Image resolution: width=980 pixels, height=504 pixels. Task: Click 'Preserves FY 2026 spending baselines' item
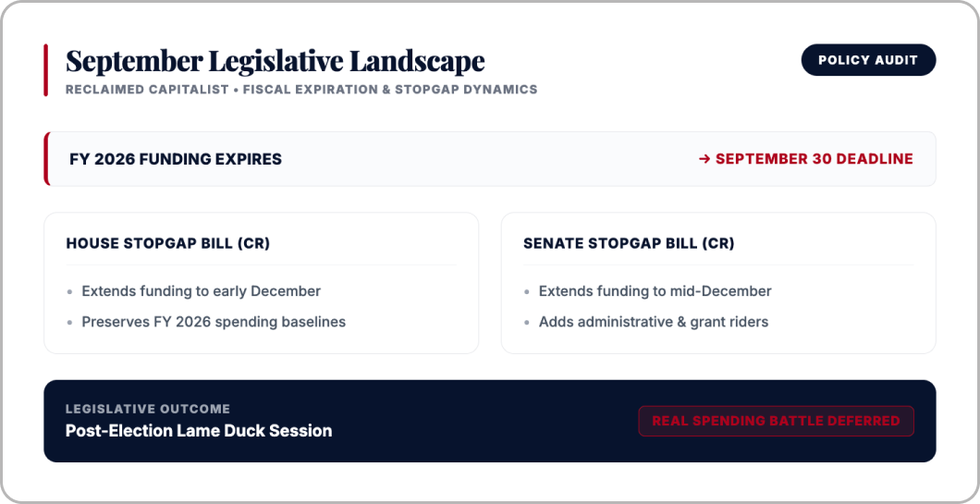214,322
